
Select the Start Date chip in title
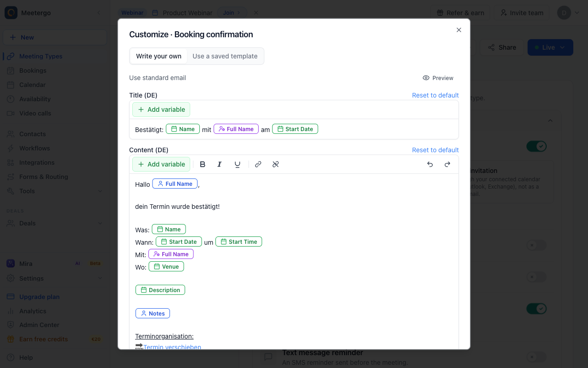pos(295,129)
